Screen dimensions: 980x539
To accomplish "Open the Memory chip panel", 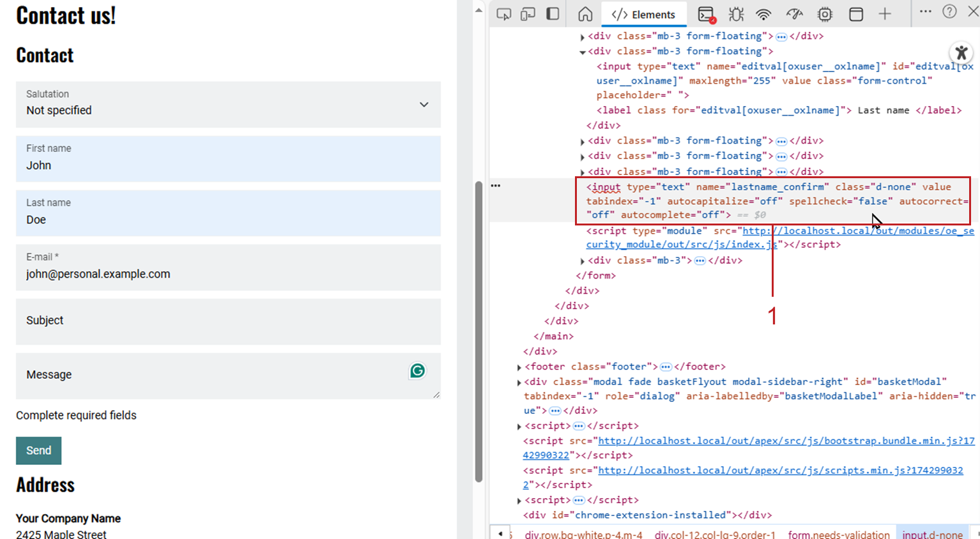I will (x=825, y=14).
